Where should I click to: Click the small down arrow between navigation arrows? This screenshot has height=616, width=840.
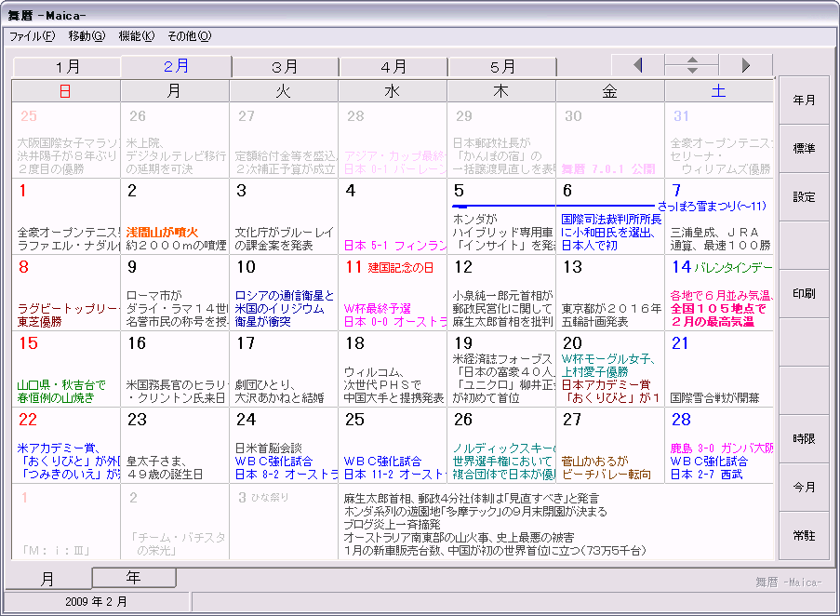691,71
